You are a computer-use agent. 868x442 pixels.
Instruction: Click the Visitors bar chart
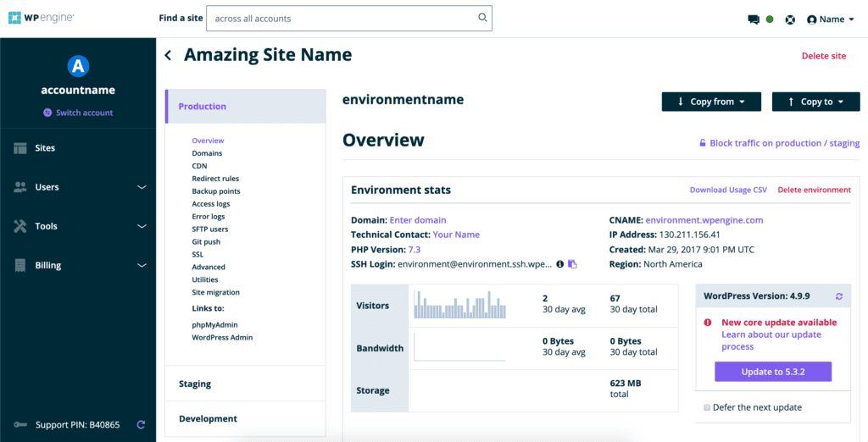point(459,305)
